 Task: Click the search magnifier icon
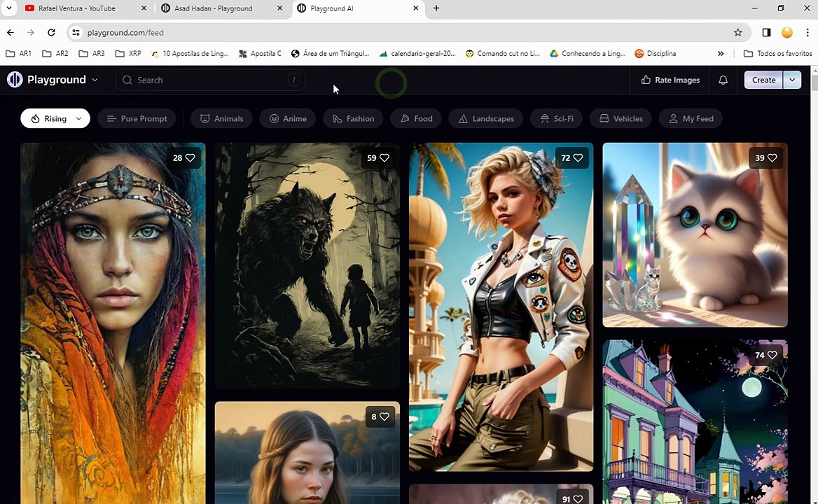coord(127,80)
